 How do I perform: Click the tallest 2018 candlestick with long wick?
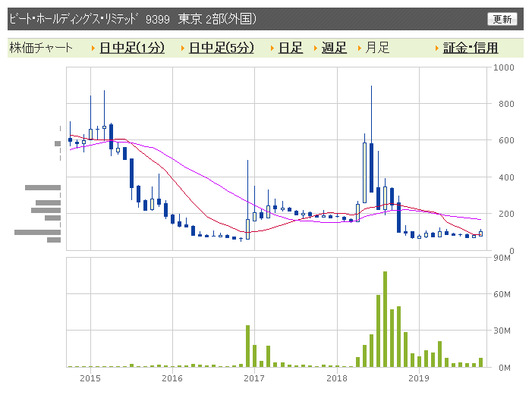click(372, 139)
